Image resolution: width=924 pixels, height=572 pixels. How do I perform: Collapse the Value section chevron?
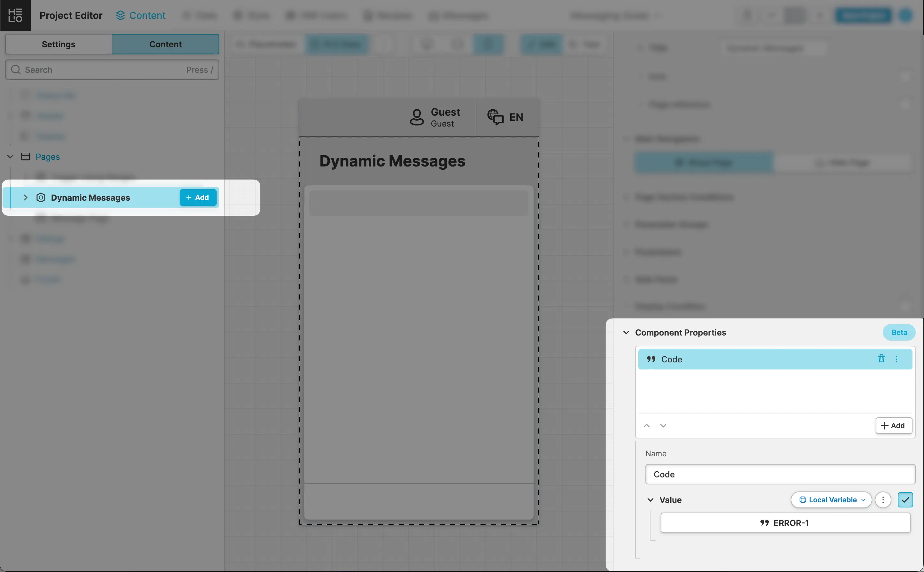click(x=650, y=500)
